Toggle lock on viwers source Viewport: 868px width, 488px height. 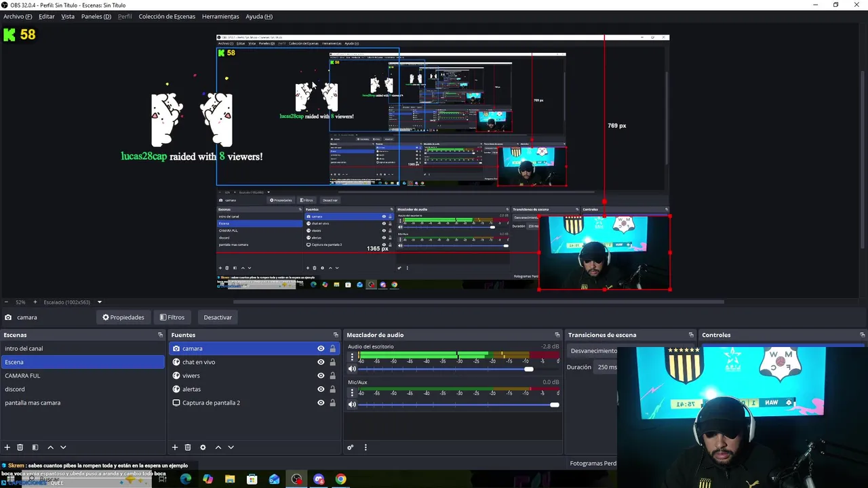pyautogui.click(x=332, y=375)
